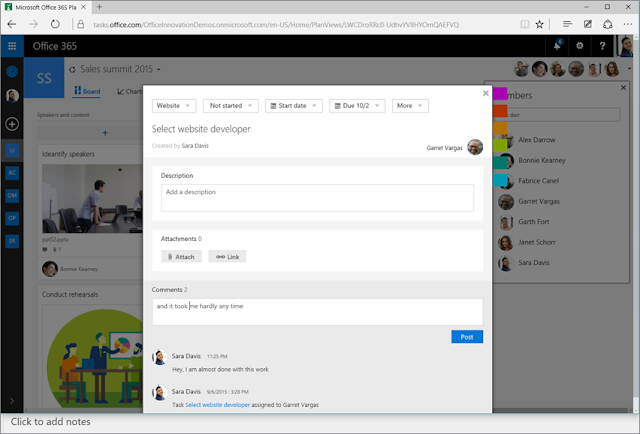The image size is (640, 434).
Task: Open the Due 10/2 date dropdown
Action: pyautogui.click(x=357, y=106)
